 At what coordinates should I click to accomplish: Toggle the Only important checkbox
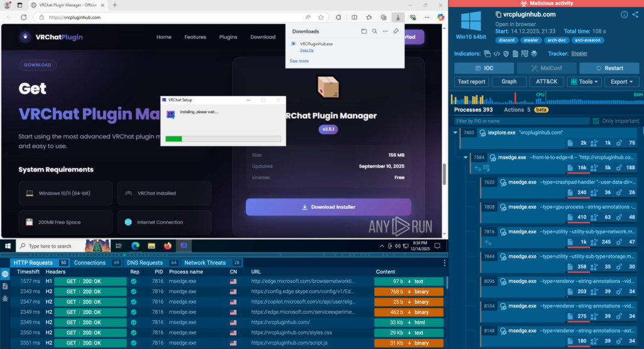595,121
